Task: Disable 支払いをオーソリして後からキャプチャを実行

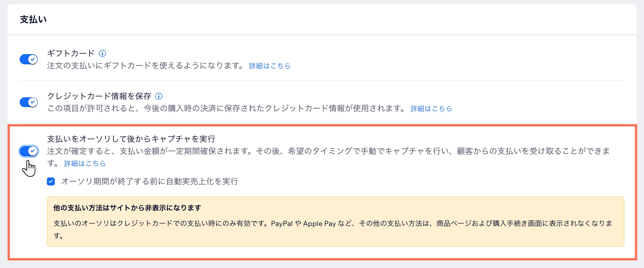Action: (x=29, y=151)
